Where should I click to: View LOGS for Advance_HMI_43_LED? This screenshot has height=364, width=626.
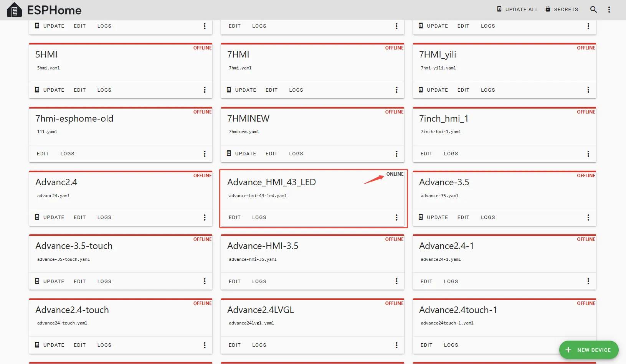(x=259, y=217)
